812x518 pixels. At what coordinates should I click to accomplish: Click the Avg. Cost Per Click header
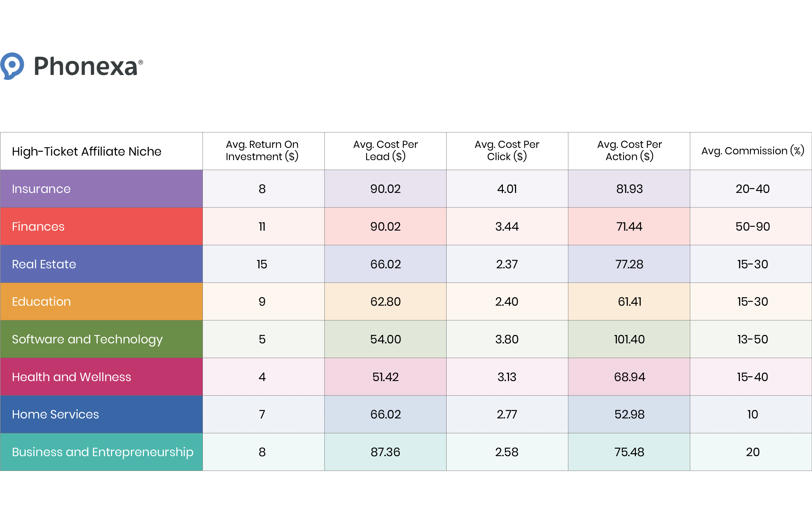click(506, 150)
